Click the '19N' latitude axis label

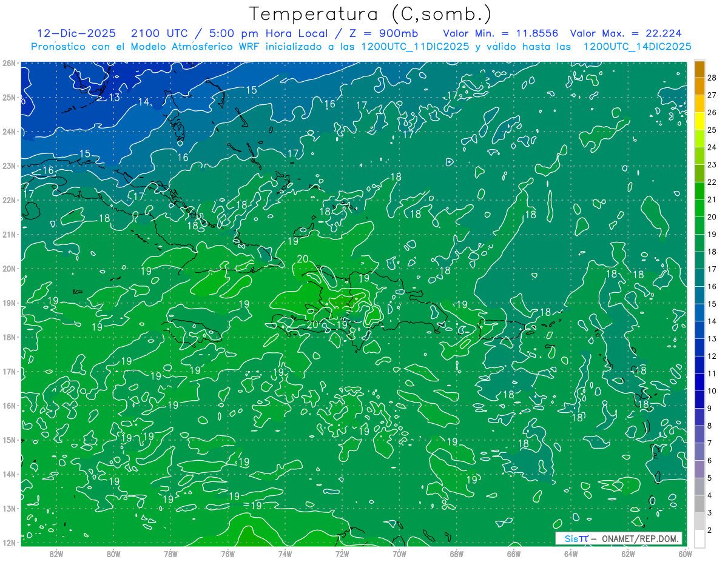point(8,303)
